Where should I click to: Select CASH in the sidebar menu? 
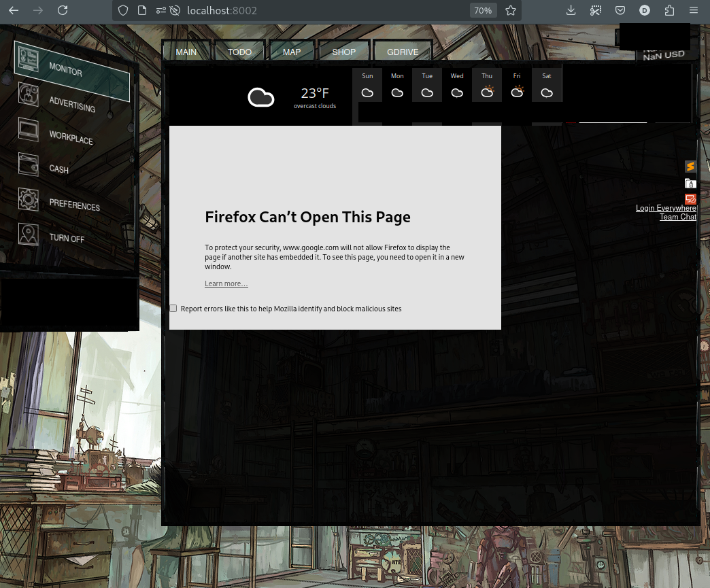pos(59,169)
